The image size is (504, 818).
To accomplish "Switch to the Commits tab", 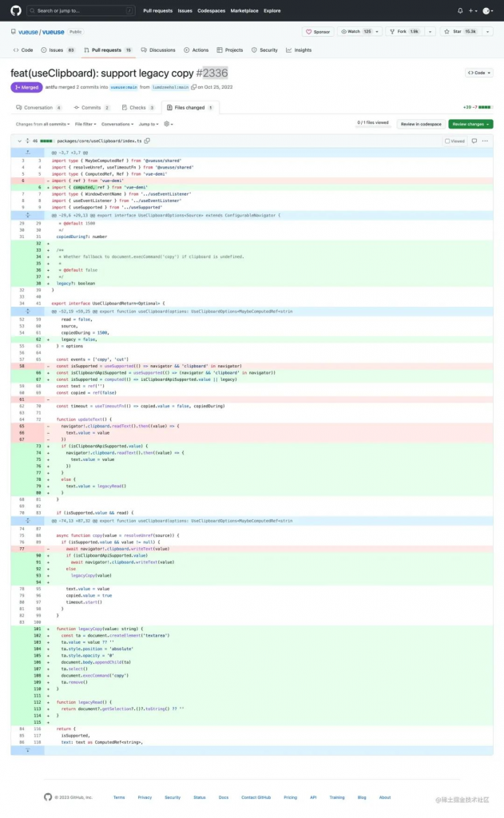I will (91, 108).
